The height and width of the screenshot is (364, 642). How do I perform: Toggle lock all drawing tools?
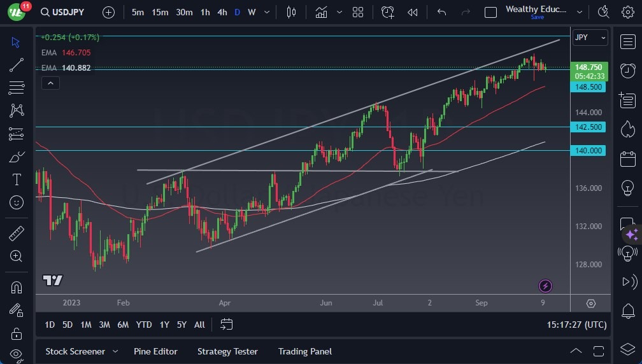click(17, 333)
